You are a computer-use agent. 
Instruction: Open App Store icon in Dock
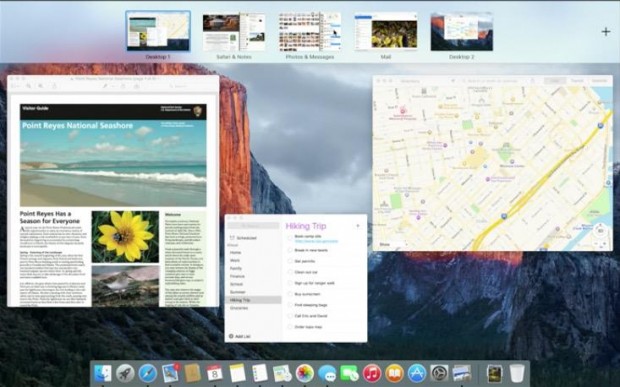417,373
